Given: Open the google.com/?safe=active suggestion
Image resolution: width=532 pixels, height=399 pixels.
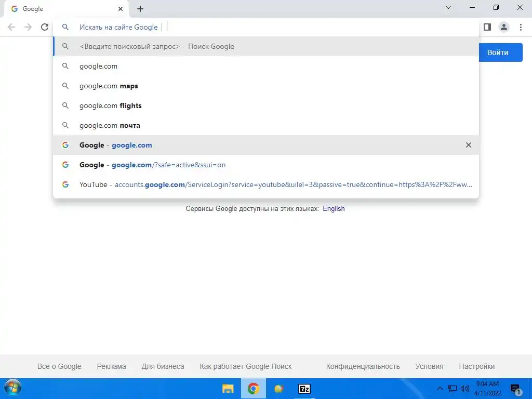Looking at the screenshot, I should coord(266,165).
